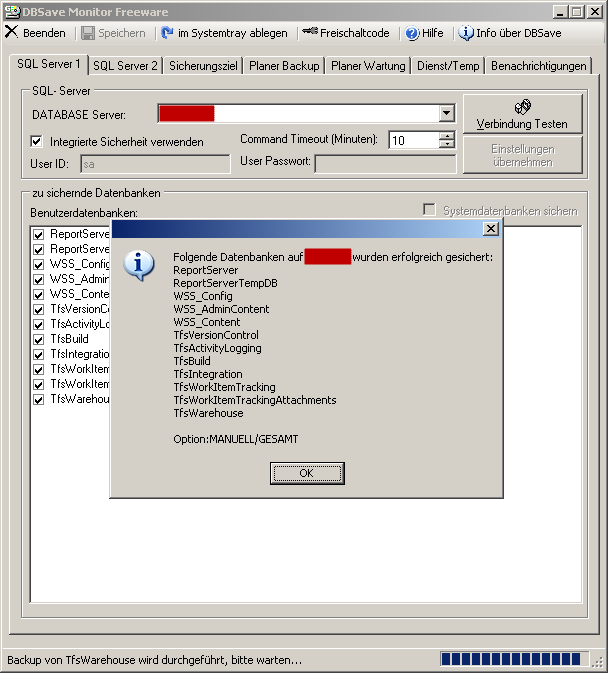Expand the DATABASE Server dropdown

point(446,113)
